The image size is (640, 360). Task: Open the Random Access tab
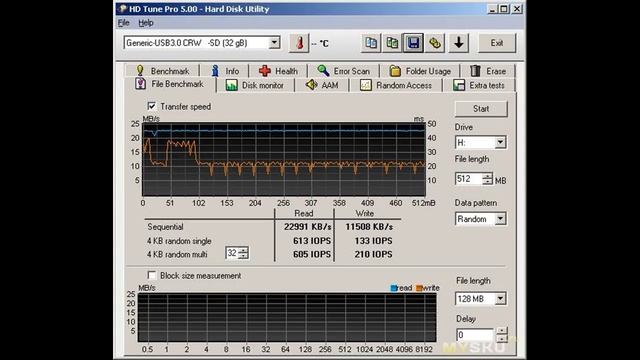click(x=396, y=85)
